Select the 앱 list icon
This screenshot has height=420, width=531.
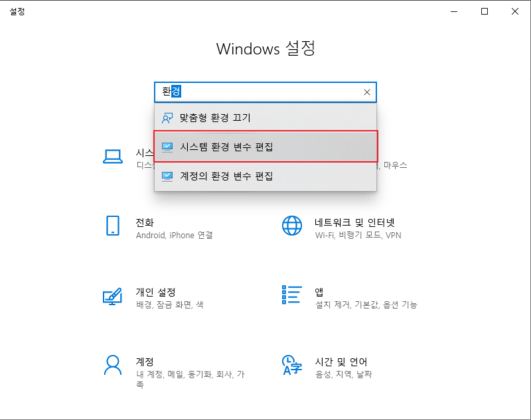[292, 295]
